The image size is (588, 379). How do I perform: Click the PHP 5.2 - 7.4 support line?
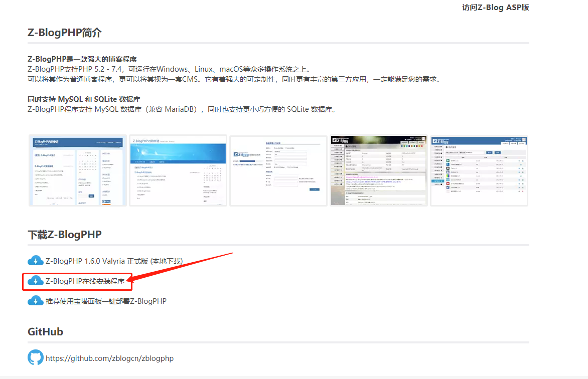(x=169, y=69)
